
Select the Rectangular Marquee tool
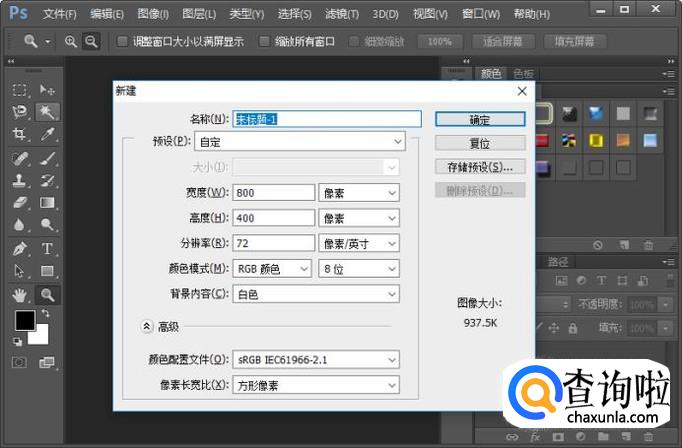pos(20,90)
